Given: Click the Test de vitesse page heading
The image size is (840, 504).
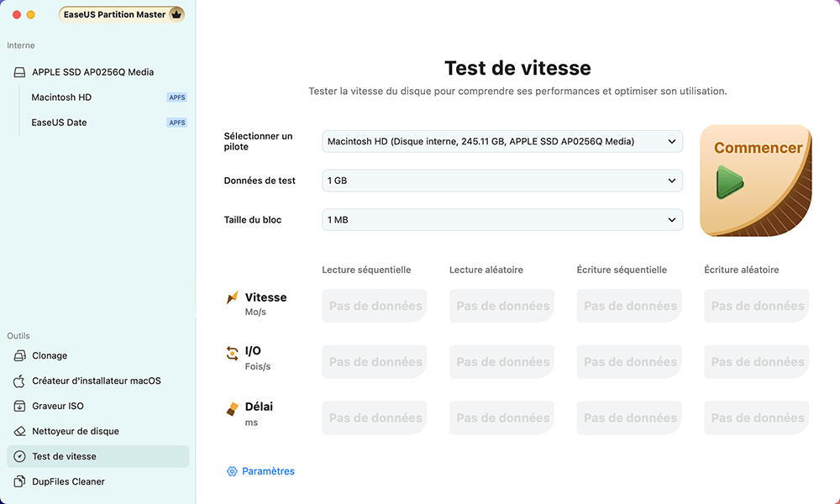Looking at the screenshot, I should point(517,68).
